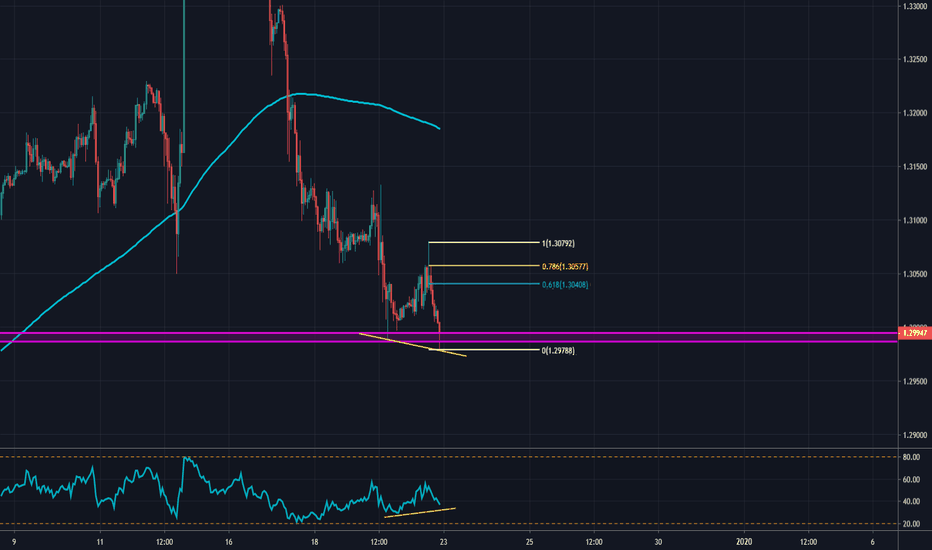The width and height of the screenshot is (932, 550).
Task: Click the 40.00 RSI axis label
Action: [x=911, y=502]
